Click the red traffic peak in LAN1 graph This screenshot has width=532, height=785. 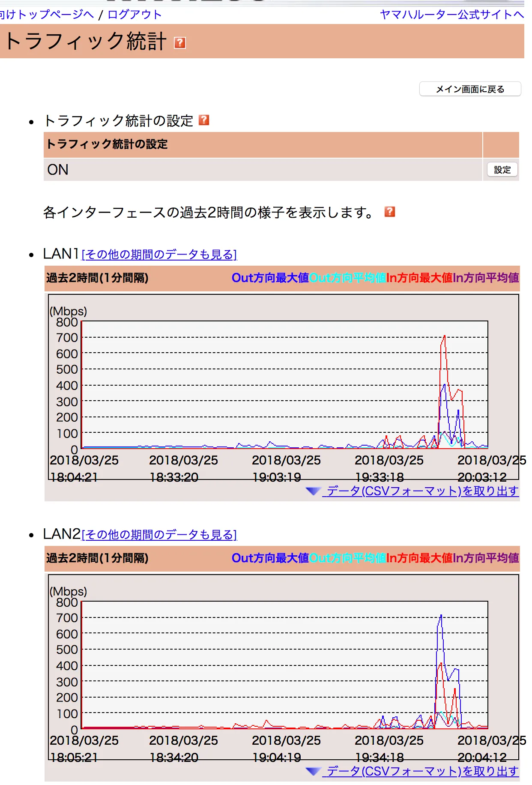click(x=444, y=336)
